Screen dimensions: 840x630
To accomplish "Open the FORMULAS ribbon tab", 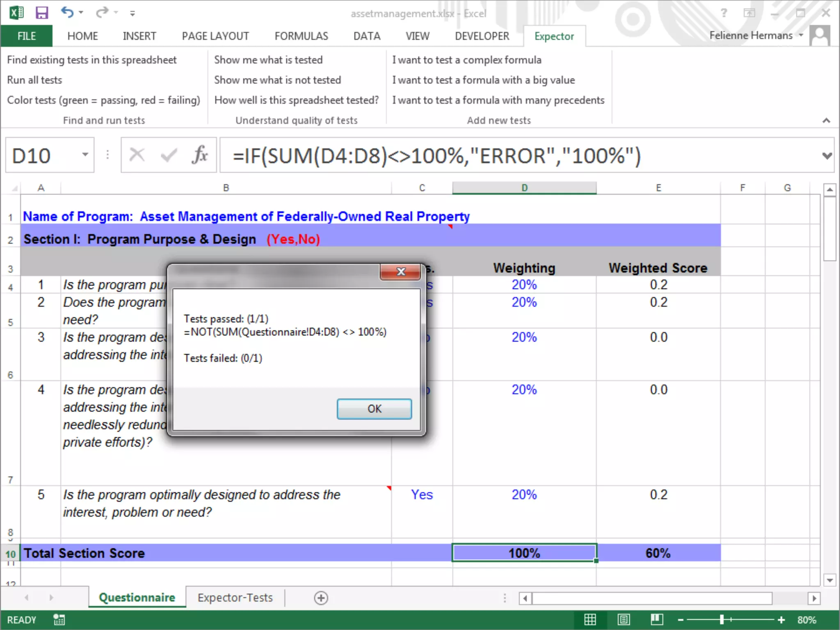I will pos(301,36).
